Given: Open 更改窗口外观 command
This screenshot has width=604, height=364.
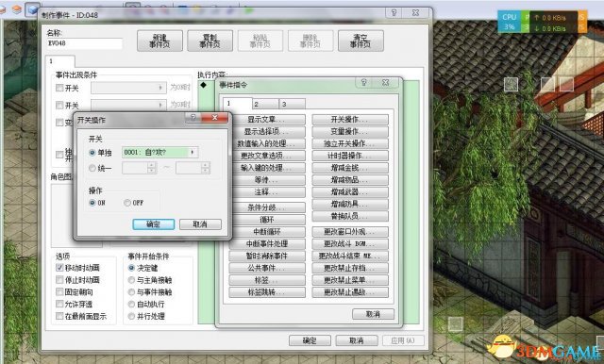Looking at the screenshot, I should click(350, 232).
